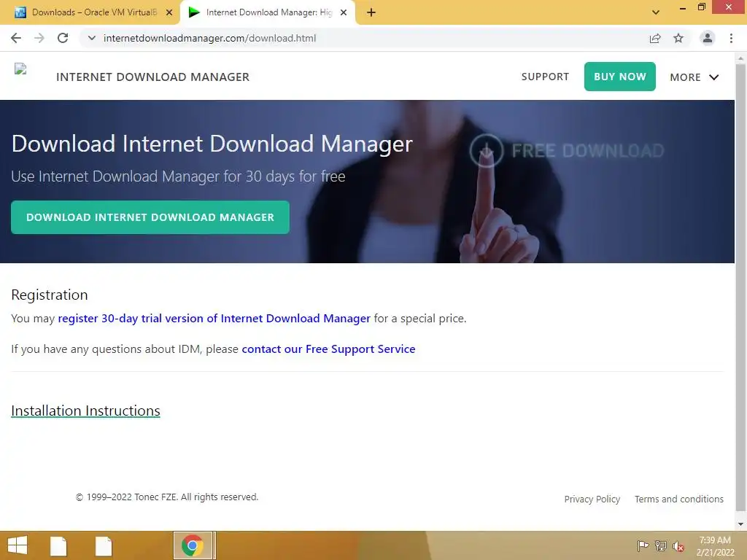Open register 30-day trial version link
The height and width of the screenshot is (560, 747).
click(x=214, y=318)
